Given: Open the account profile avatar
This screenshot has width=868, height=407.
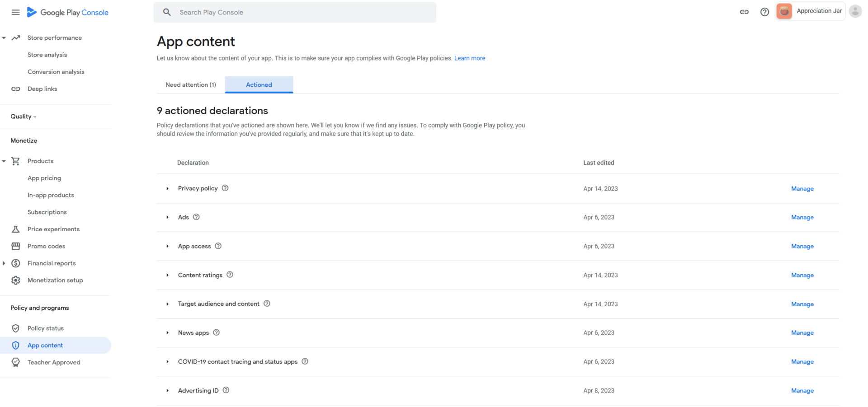Looking at the screenshot, I should [854, 11].
